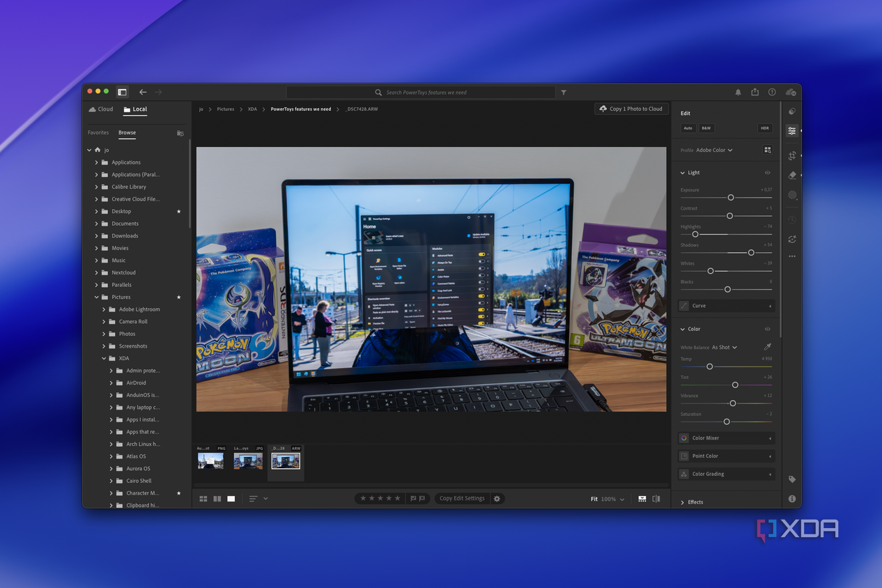Click the Exposure slider handle
882x588 pixels.
(731, 198)
